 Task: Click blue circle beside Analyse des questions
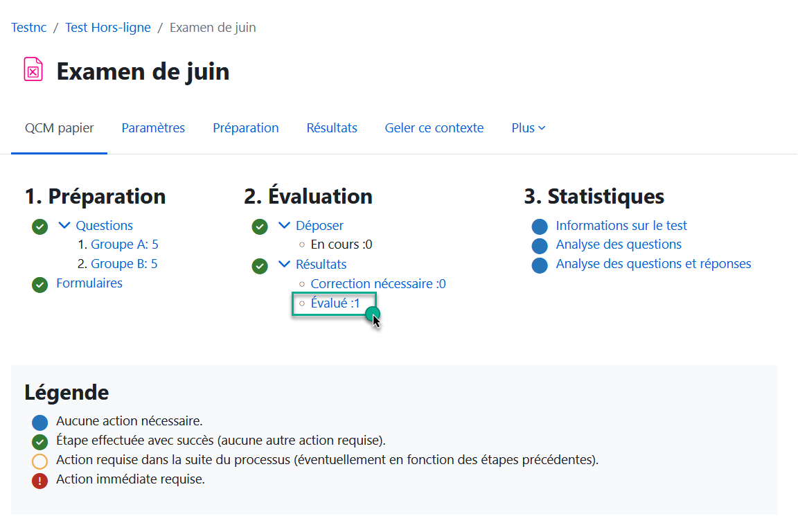pyautogui.click(x=540, y=245)
